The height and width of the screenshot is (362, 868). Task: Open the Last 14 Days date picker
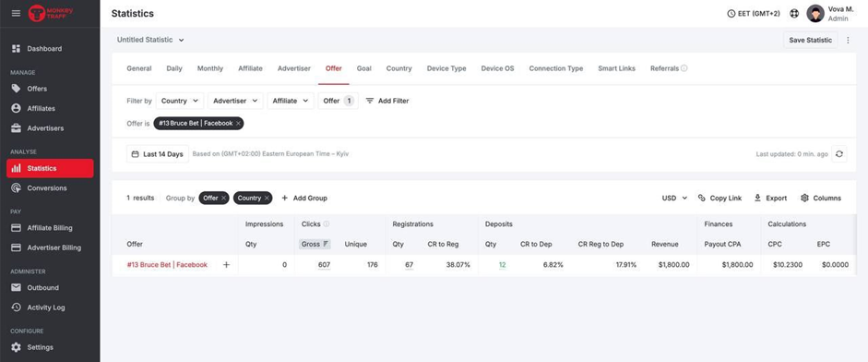(x=158, y=154)
